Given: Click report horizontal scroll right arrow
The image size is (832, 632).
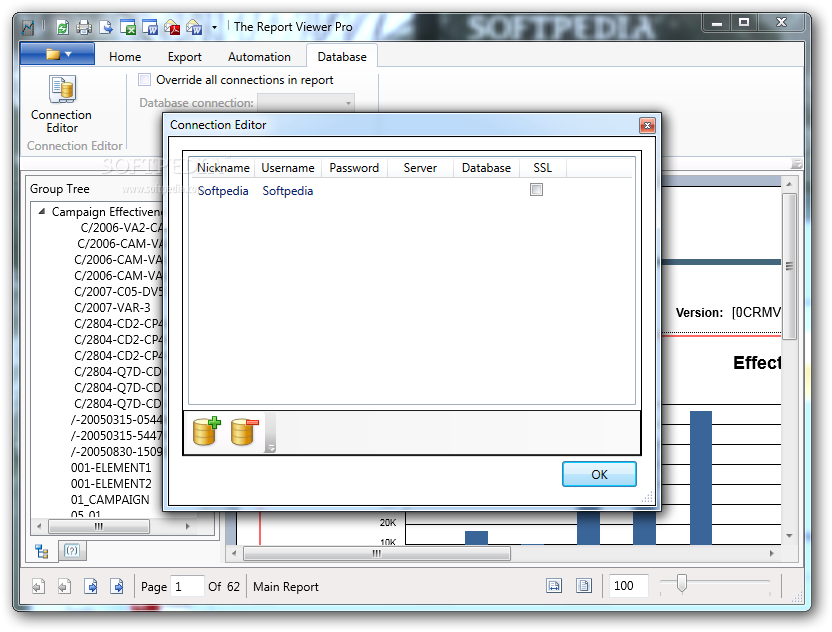Looking at the screenshot, I should pos(772,553).
